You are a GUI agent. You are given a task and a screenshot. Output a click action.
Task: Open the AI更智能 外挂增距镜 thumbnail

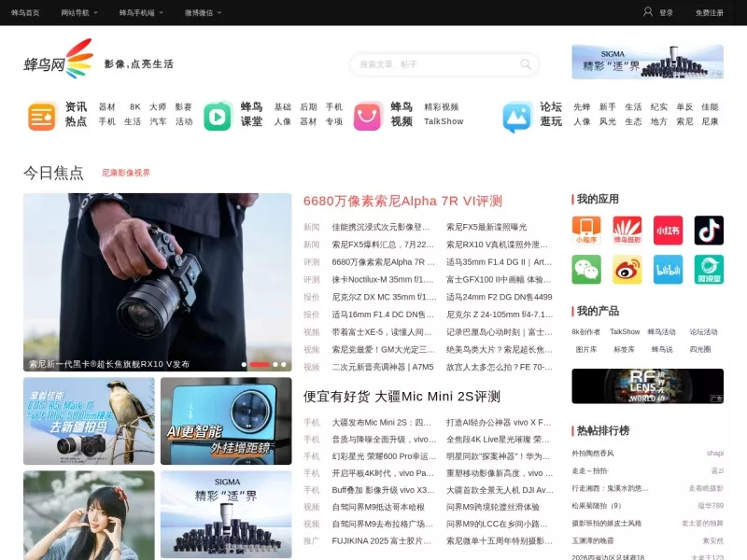[x=226, y=421]
